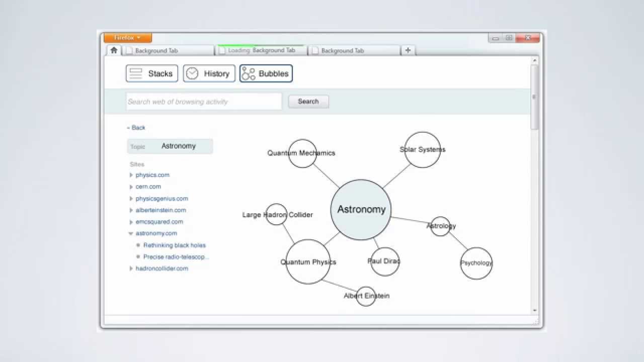Open the History view
The image size is (644, 362).
(x=209, y=73)
